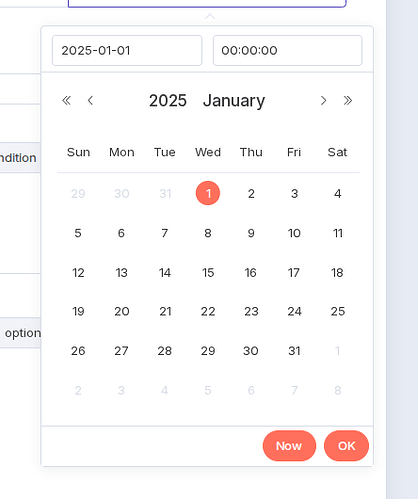The width and height of the screenshot is (418, 499).
Task: Click the time input field 00:00:00
Action: [x=288, y=50]
